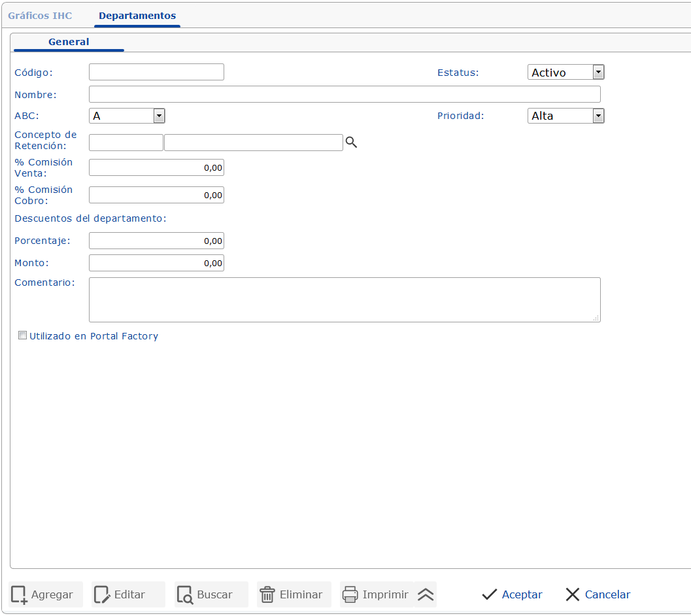Click the Comentario text area
The image size is (691, 616).
[x=345, y=299]
